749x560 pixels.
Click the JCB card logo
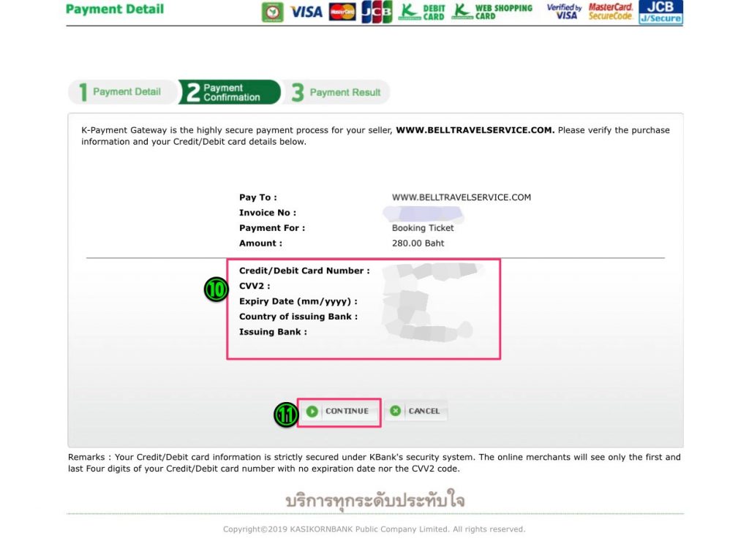[377, 12]
